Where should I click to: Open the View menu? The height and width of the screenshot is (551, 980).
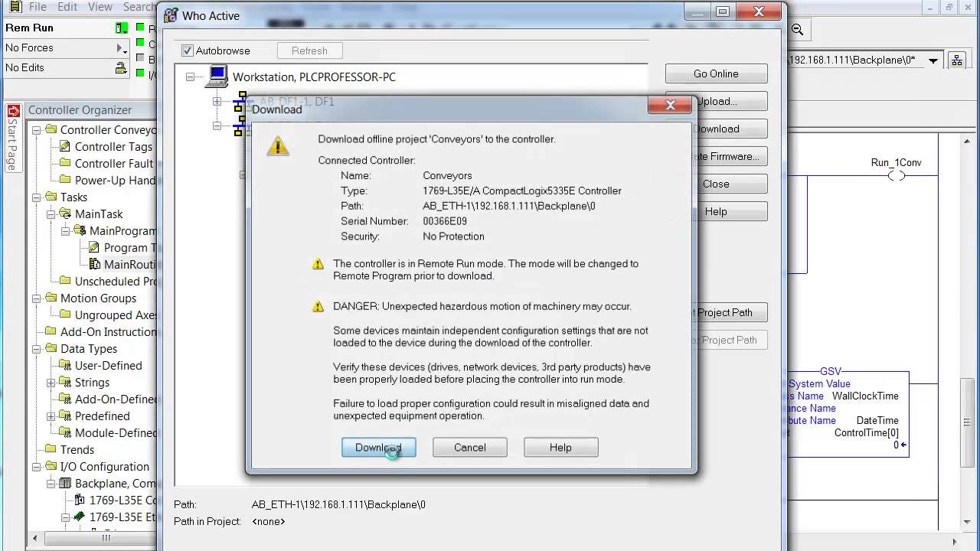(x=100, y=7)
